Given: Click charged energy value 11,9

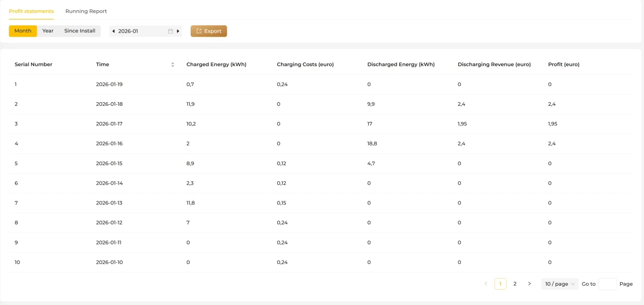Looking at the screenshot, I should tap(191, 104).
